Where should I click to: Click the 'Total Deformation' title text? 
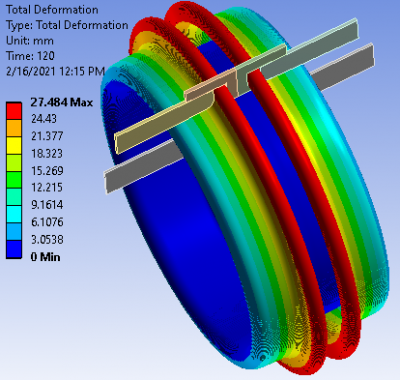52,10
